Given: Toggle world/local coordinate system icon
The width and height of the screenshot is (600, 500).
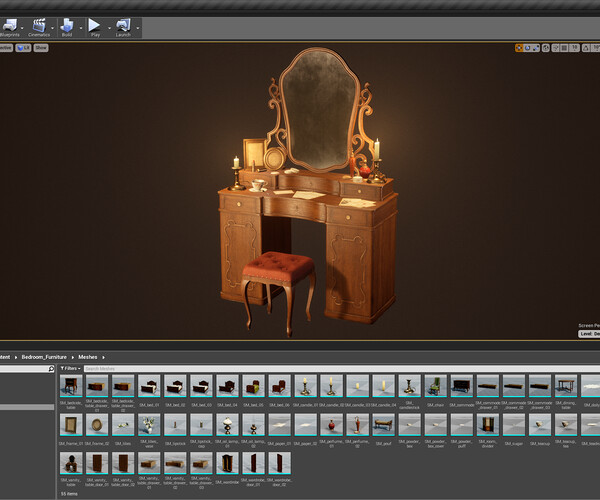Looking at the screenshot, I should (x=546, y=48).
